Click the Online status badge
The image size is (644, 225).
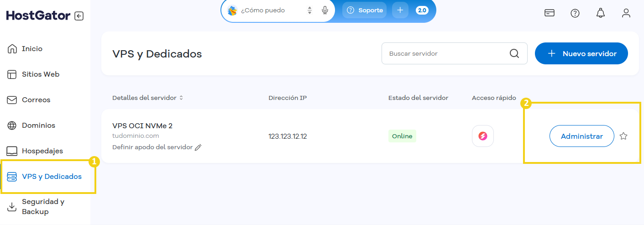pyautogui.click(x=402, y=136)
